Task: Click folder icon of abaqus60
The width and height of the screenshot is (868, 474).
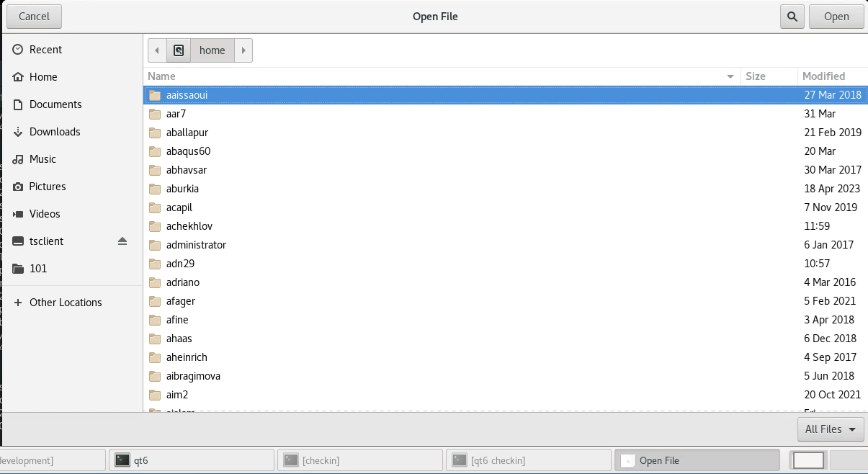Action: point(154,151)
